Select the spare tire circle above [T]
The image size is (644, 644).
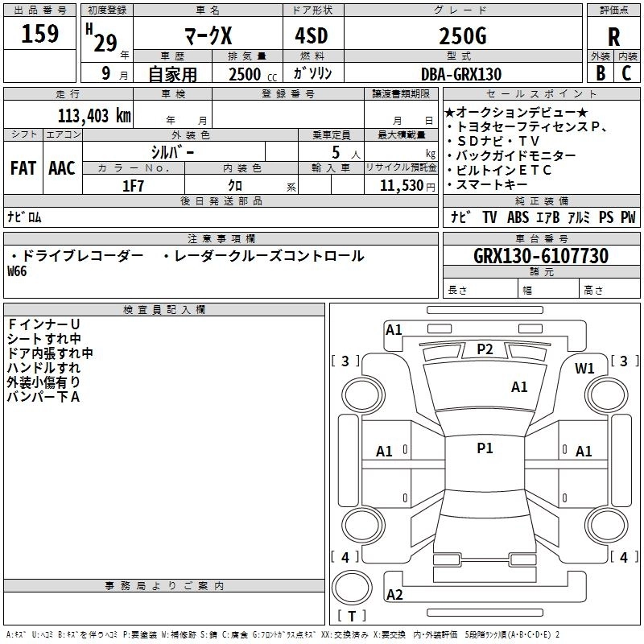click(x=353, y=587)
